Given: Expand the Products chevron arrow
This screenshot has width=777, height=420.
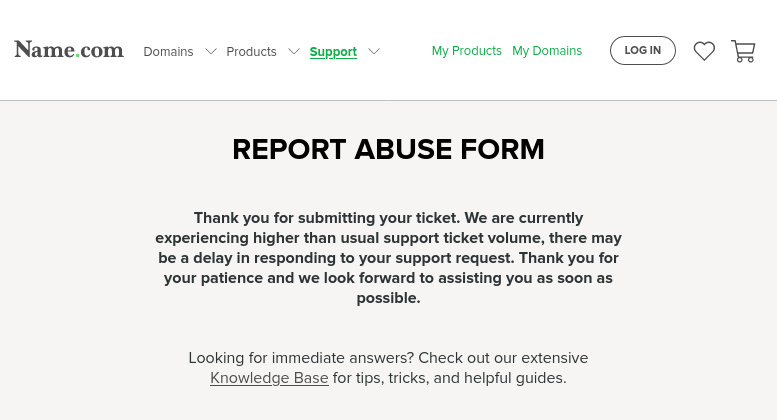Looking at the screenshot, I should point(294,51).
